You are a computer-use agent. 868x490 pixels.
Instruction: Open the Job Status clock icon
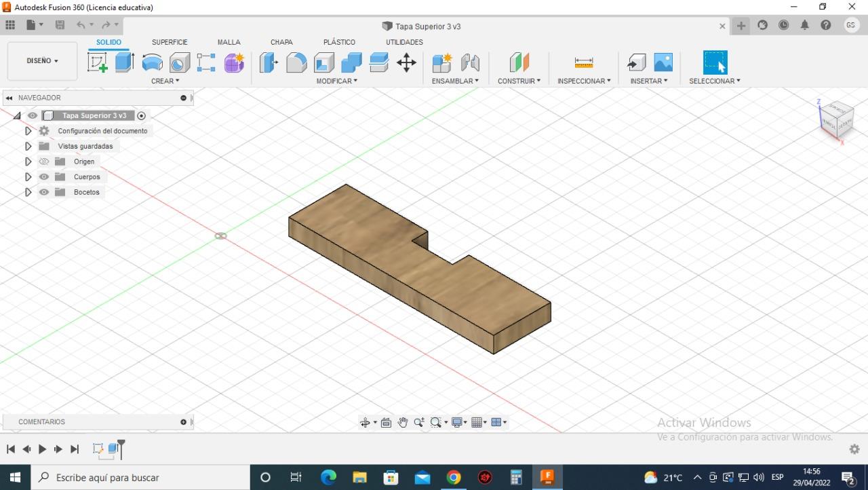pos(784,25)
